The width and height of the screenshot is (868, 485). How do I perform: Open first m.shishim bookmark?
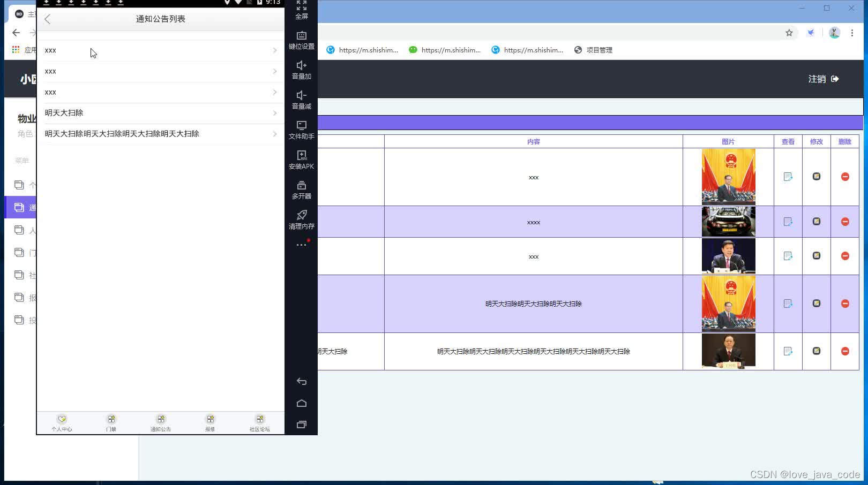[362, 50]
